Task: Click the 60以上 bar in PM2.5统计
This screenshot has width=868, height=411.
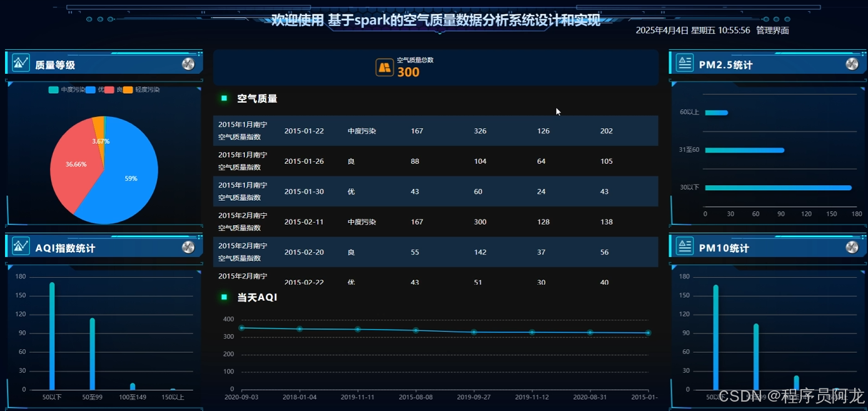Action: [716, 113]
